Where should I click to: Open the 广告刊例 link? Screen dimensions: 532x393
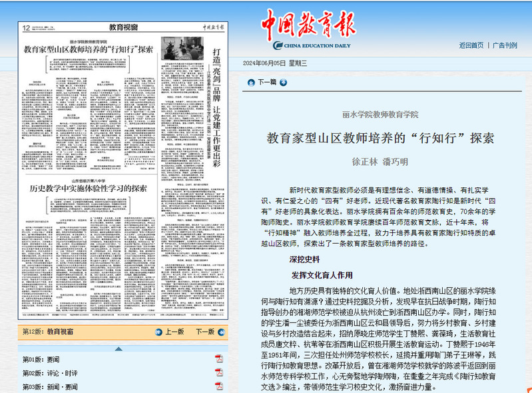505,45
